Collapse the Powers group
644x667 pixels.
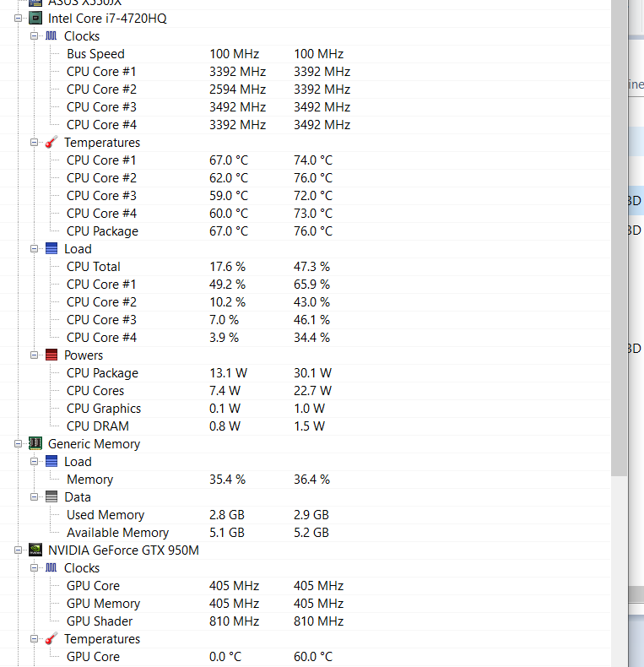click(x=34, y=355)
